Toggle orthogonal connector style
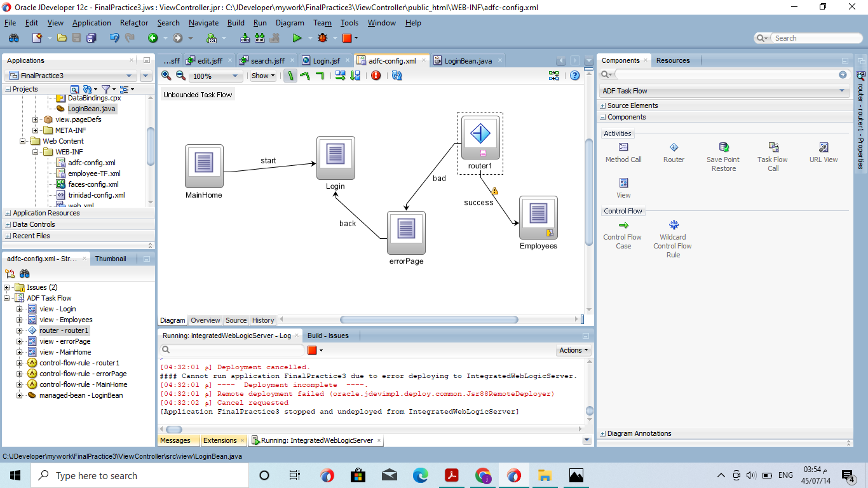Screen dimensions: 868x488 point(320,76)
